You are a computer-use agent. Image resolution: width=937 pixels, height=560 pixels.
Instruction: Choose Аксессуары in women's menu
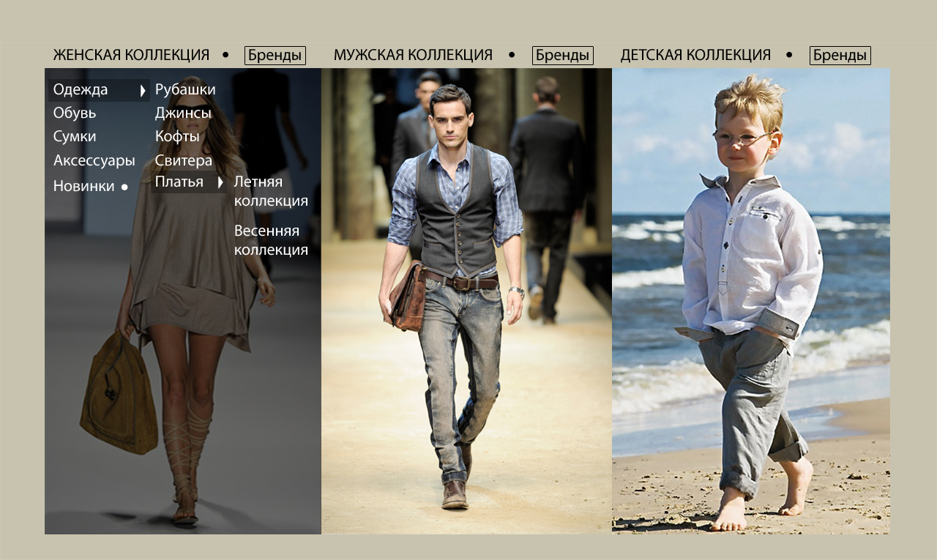(94, 160)
